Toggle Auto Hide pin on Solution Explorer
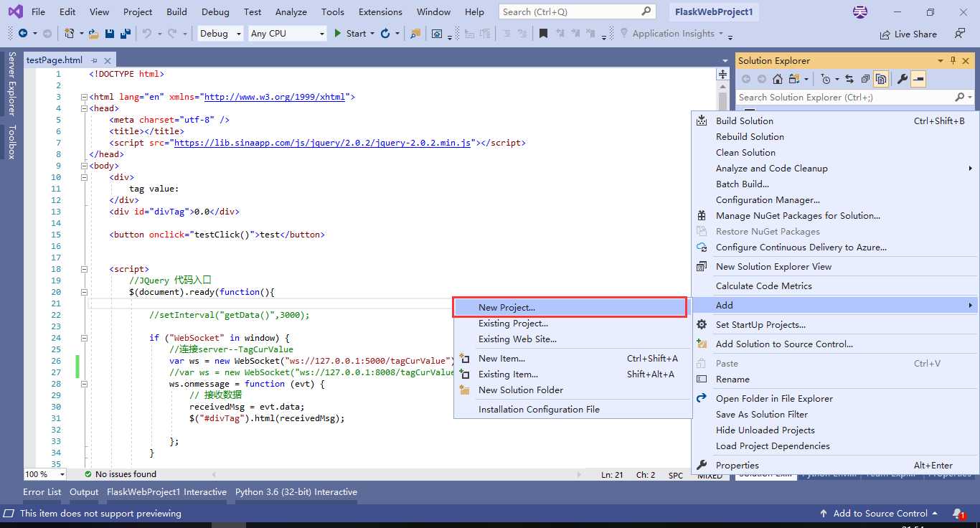The image size is (980, 528). (x=953, y=61)
